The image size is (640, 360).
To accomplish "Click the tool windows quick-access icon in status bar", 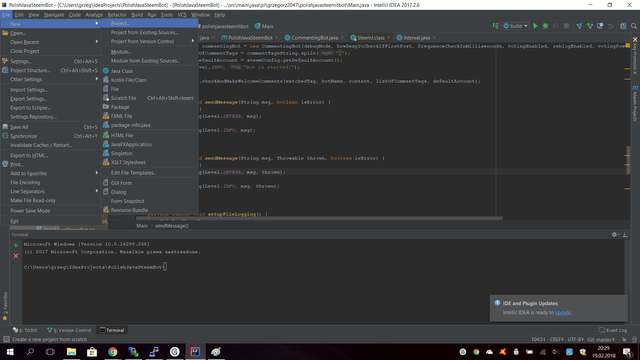I will click(6, 339).
